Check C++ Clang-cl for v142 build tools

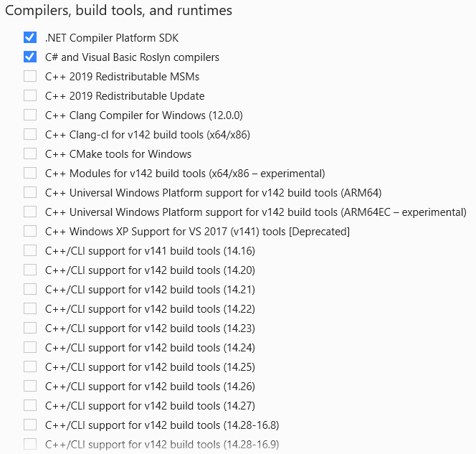pos(30,134)
